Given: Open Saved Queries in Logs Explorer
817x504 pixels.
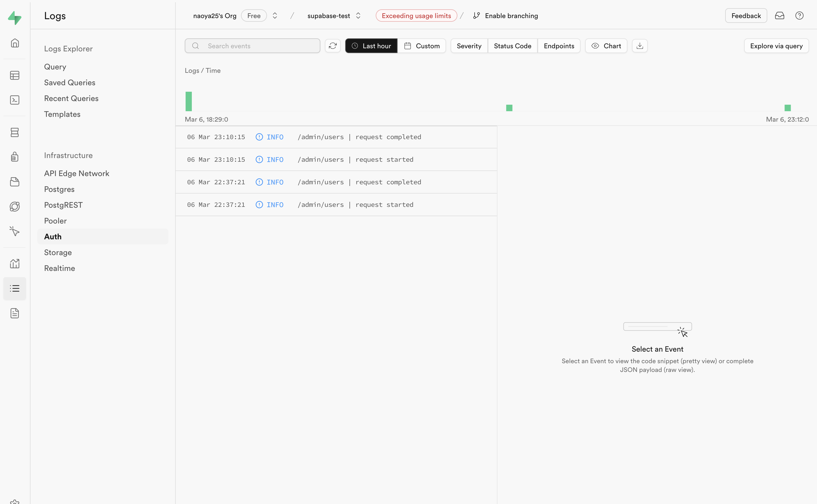Looking at the screenshot, I should (x=70, y=82).
